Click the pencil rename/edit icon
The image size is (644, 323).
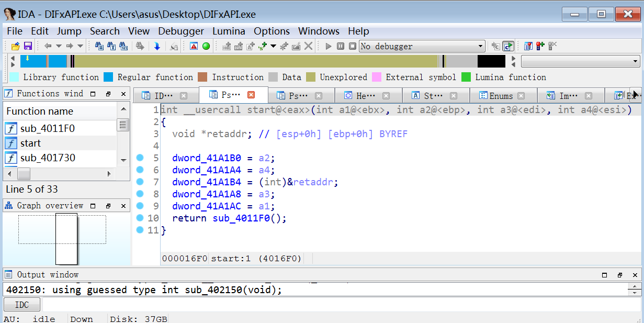click(x=296, y=46)
